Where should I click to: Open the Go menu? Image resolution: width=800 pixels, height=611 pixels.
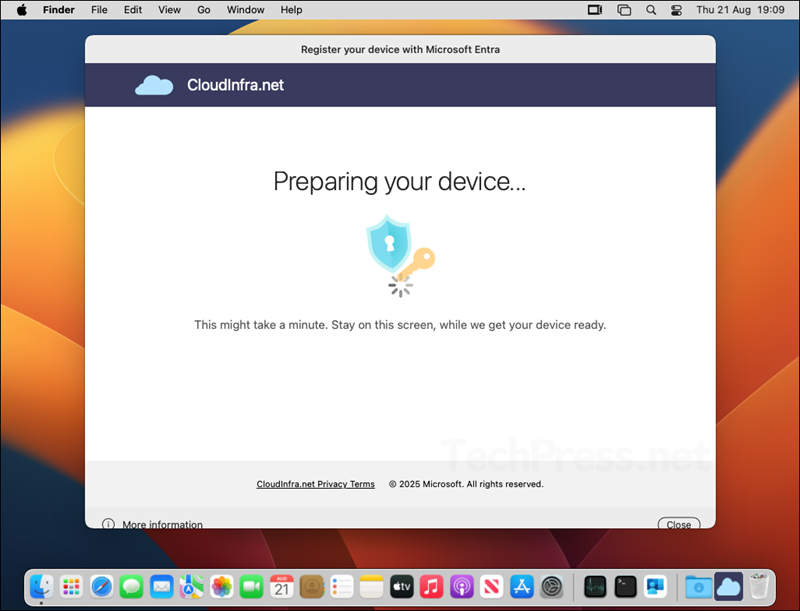(x=204, y=10)
